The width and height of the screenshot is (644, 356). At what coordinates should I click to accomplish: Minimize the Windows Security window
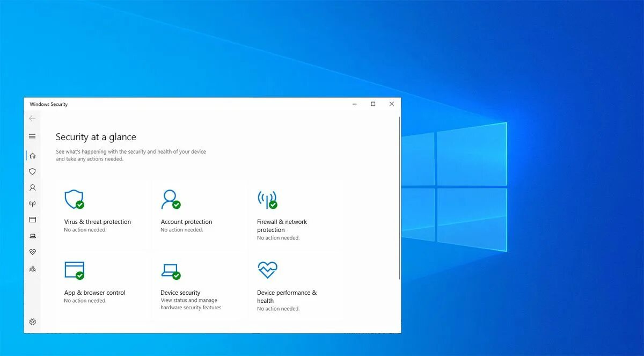(355, 104)
